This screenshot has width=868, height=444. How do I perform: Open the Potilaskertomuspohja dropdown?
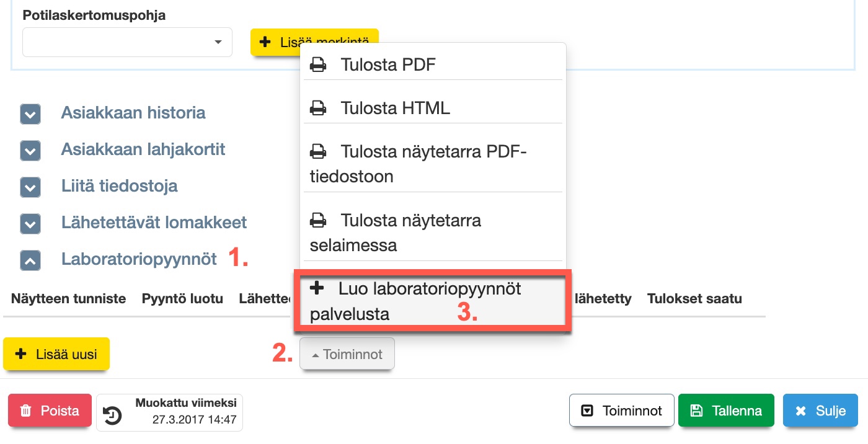click(x=127, y=42)
